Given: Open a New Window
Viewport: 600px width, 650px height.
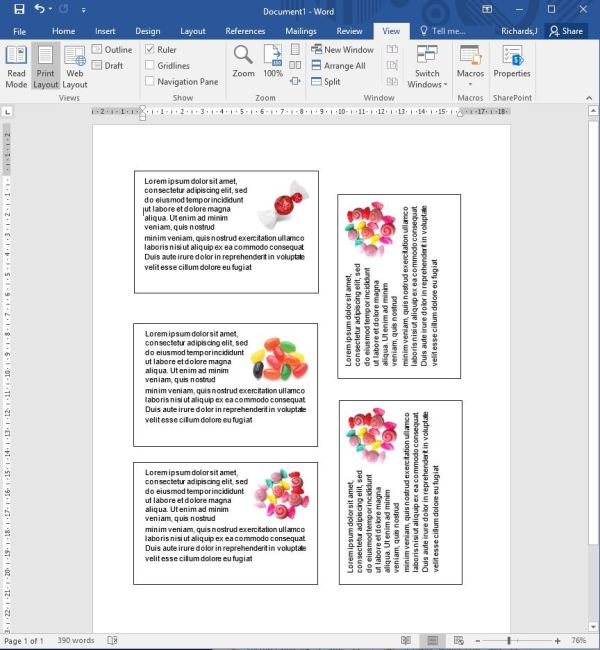Looking at the screenshot, I should (342, 49).
